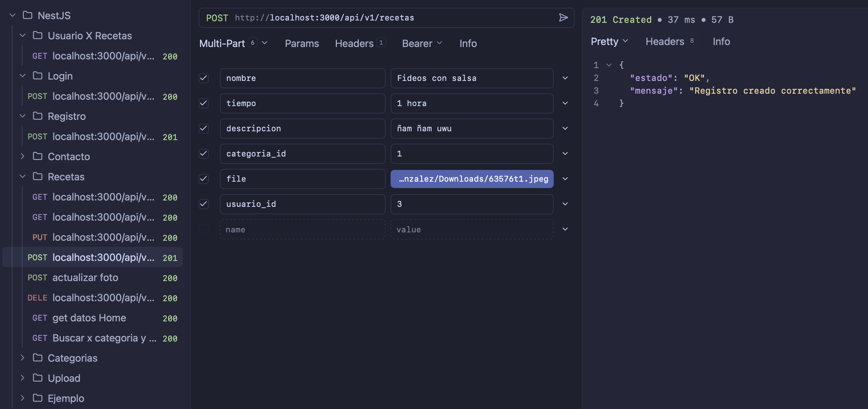This screenshot has width=868, height=409.
Task: Open the Multi-Part body type dropdown
Action: pos(265,43)
